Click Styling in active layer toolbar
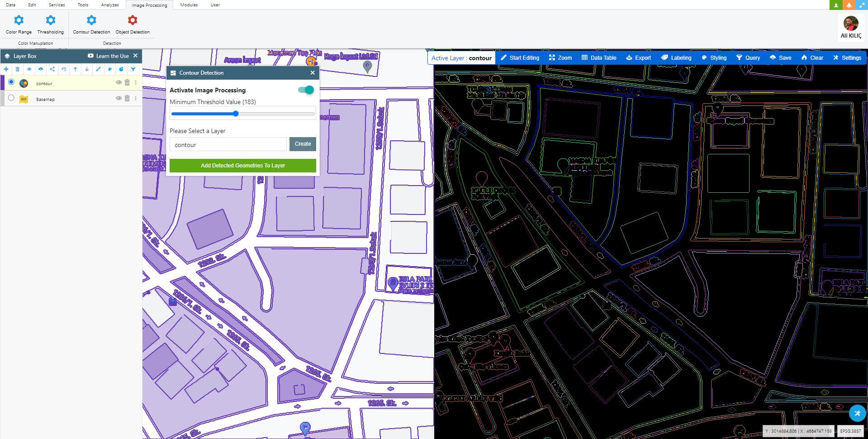The image size is (868, 439). [x=714, y=57]
